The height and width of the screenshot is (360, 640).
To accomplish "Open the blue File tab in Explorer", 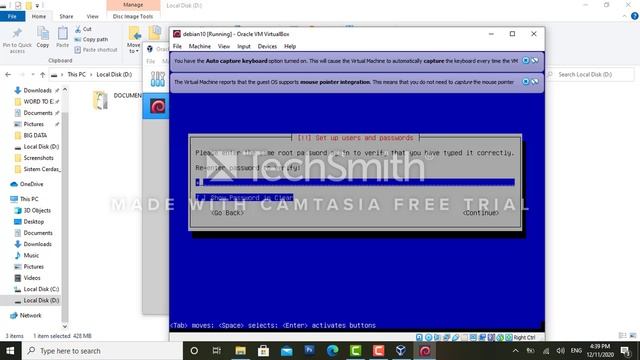I will tap(12, 16).
